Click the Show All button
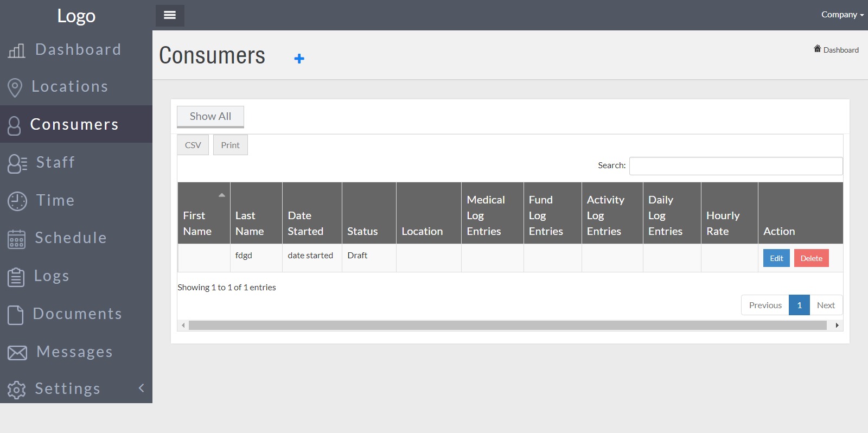Screen dimensions: 868x433 coord(210,117)
